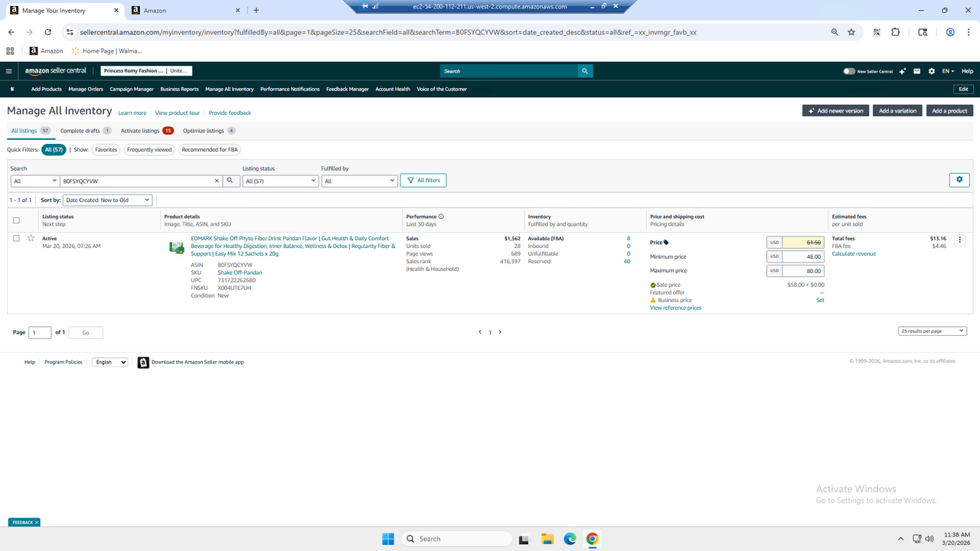Click the magnifier button in Seller Central search
The image size is (980, 551).
tap(585, 71)
